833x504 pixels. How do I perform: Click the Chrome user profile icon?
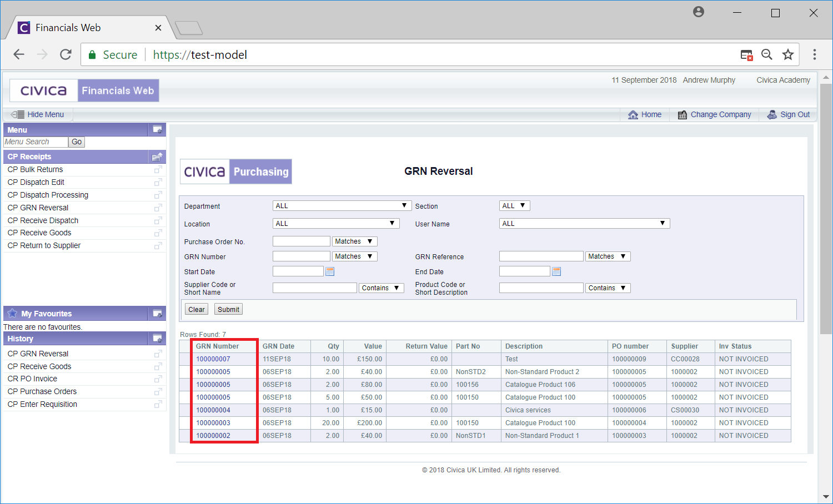tap(699, 12)
